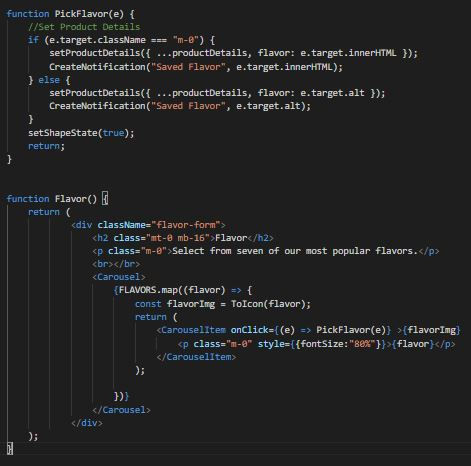The width and height of the screenshot is (471, 466).
Task: Click the "<br></br>" line
Action: click(x=116, y=264)
